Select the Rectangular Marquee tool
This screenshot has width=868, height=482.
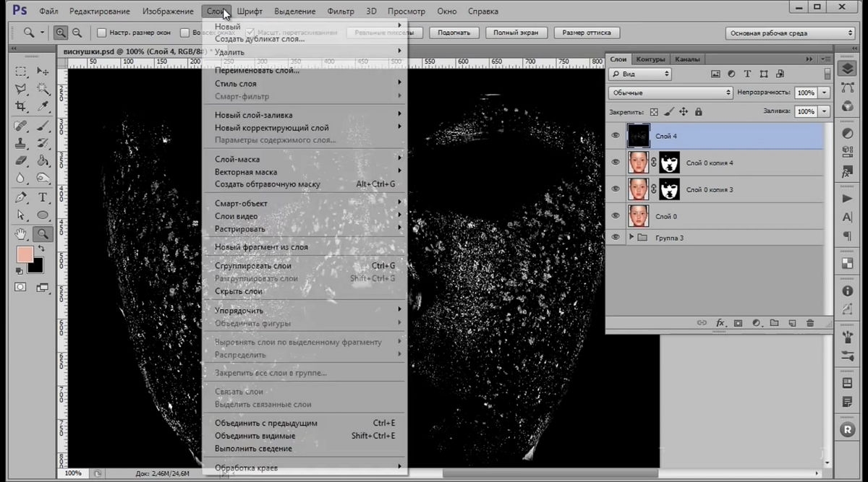[21, 72]
